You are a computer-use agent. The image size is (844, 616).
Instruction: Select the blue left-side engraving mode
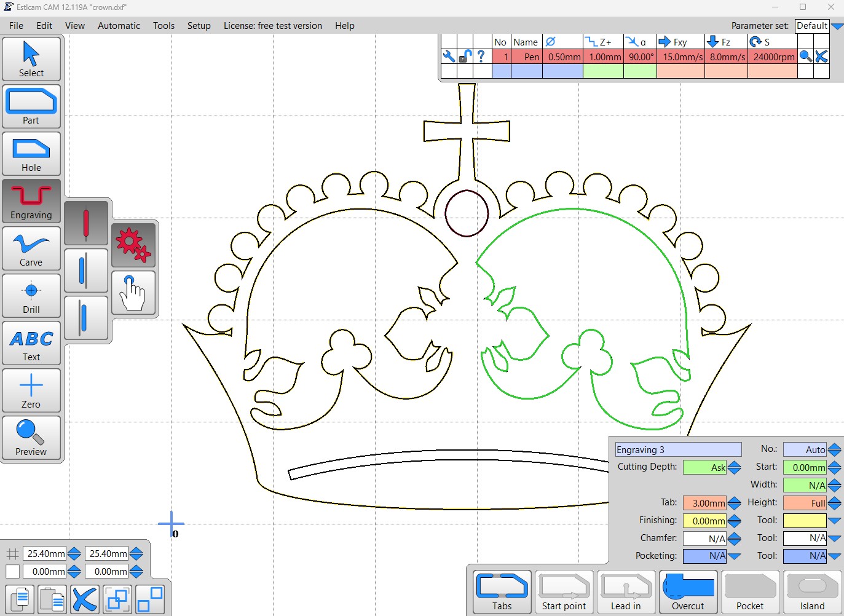(x=86, y=270)
